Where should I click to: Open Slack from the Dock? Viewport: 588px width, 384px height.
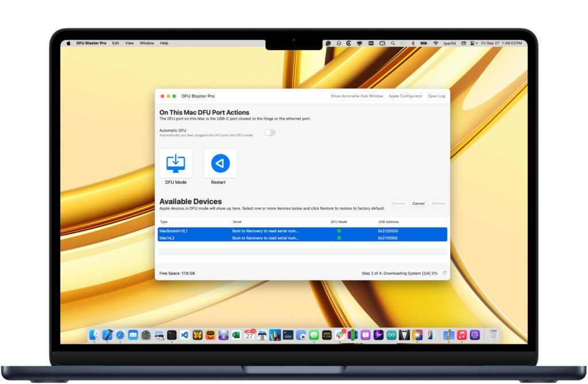click(340, 335)
